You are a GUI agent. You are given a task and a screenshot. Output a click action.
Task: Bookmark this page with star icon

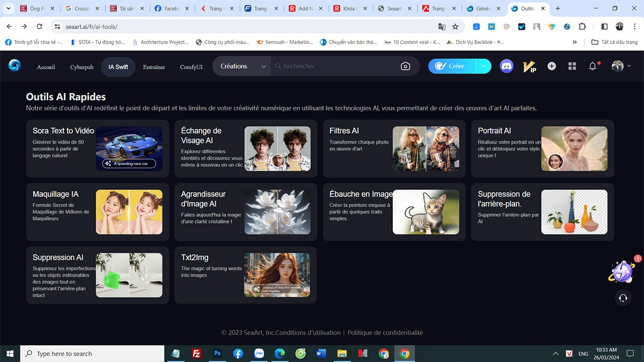pos(456,26)
